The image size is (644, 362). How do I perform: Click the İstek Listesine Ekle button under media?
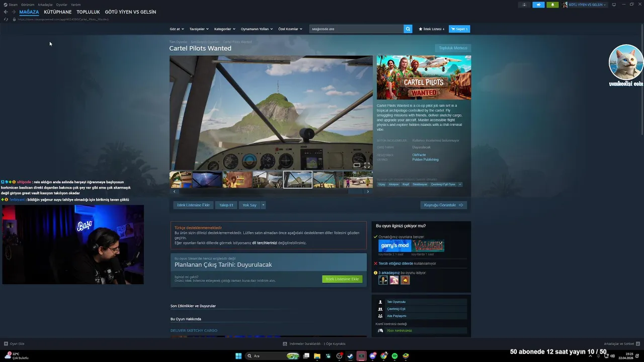pos(193,205)
